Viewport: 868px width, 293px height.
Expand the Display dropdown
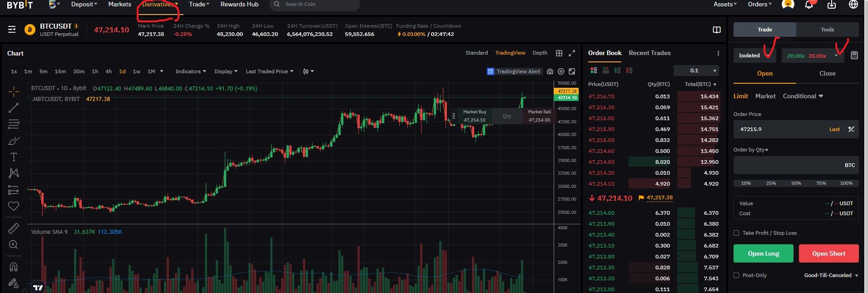click(x=226, y=71)
